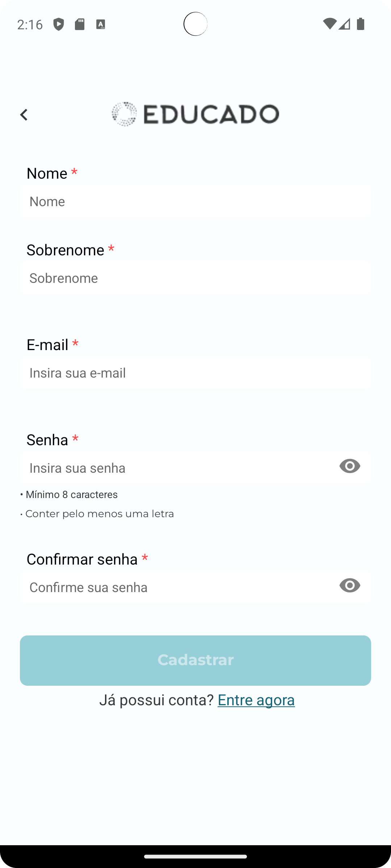This screenshot has height=868, width=391.
Task: Tap the 2:16 clock in status bar
Action: [x=30, y=24]
